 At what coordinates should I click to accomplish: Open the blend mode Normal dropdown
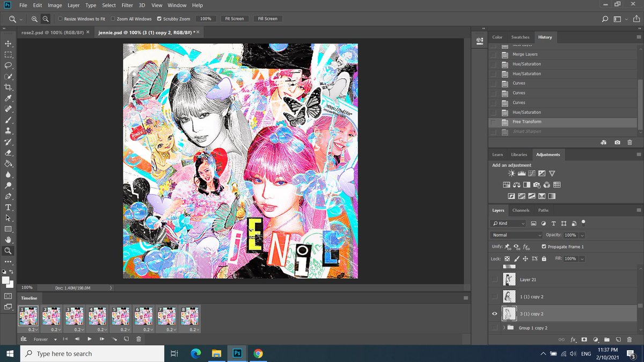(515, 235)
